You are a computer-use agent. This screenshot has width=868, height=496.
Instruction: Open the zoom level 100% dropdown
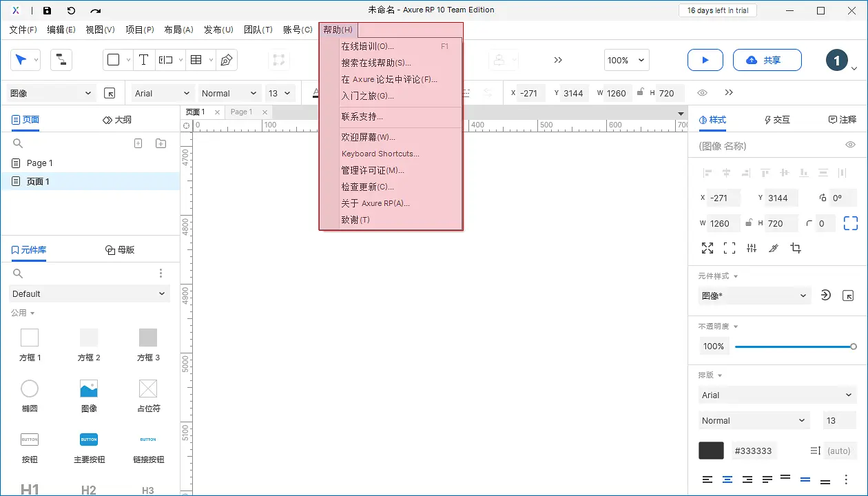pos(626,60)
